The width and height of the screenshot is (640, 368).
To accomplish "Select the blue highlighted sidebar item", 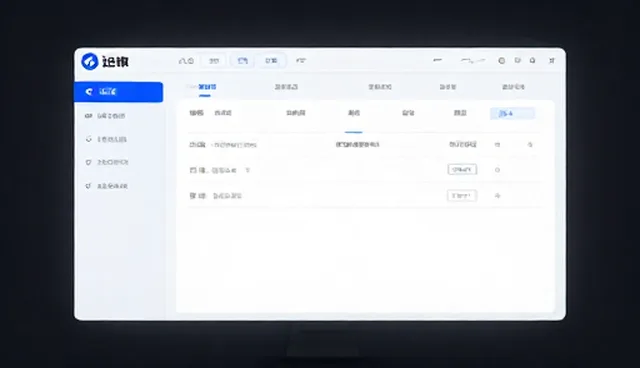I will [x=118, y=92].
